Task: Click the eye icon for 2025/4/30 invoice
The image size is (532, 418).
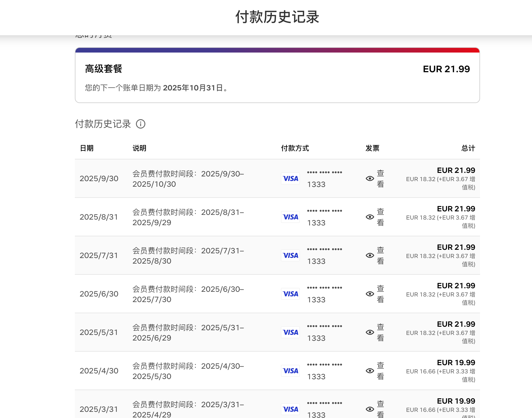Action: (370, 371)
